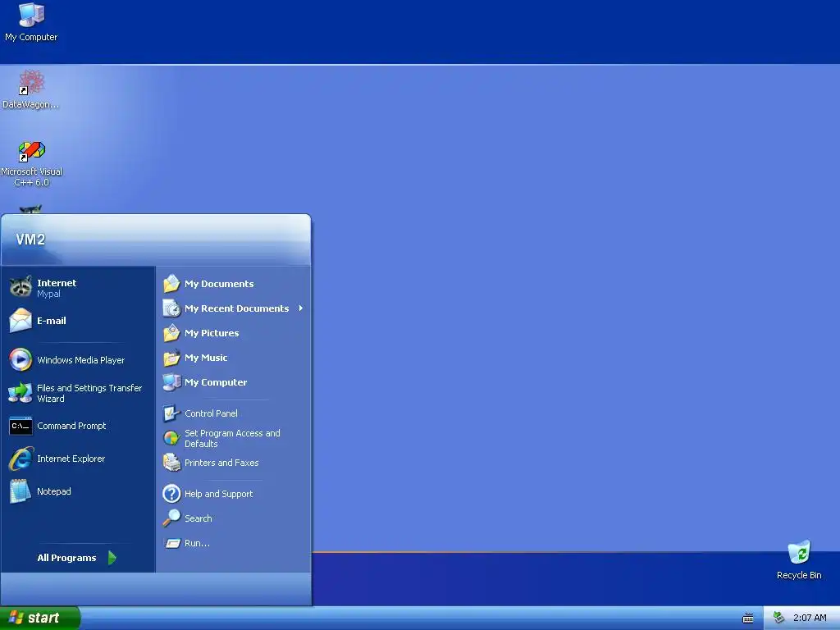Select the Control Panel label
This screenshot has height=630, width=840.
[211, 413]
